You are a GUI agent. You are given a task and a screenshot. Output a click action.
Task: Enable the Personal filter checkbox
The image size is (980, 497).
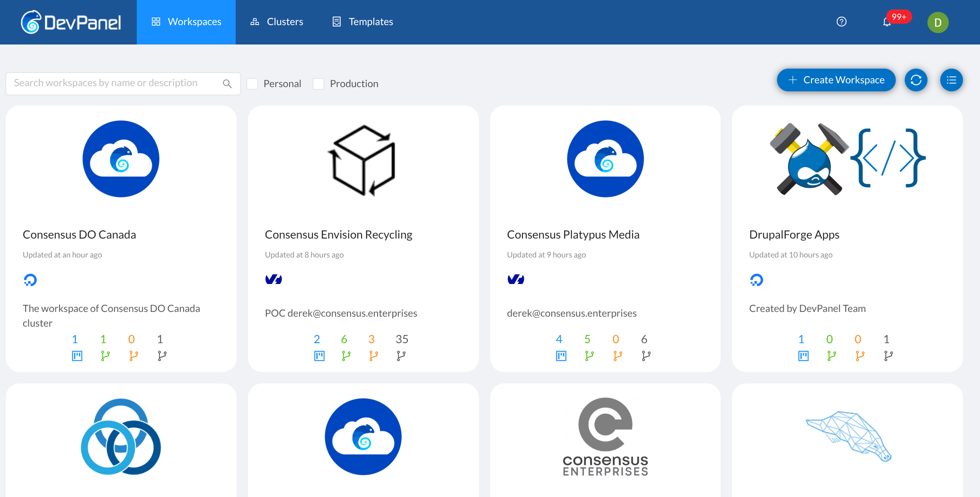point(252,84)
